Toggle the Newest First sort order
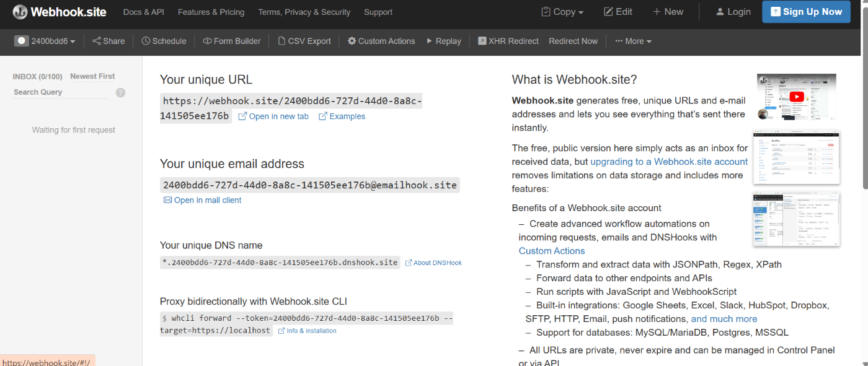This screenshot has width=868, height=366. tap(92, 76)
